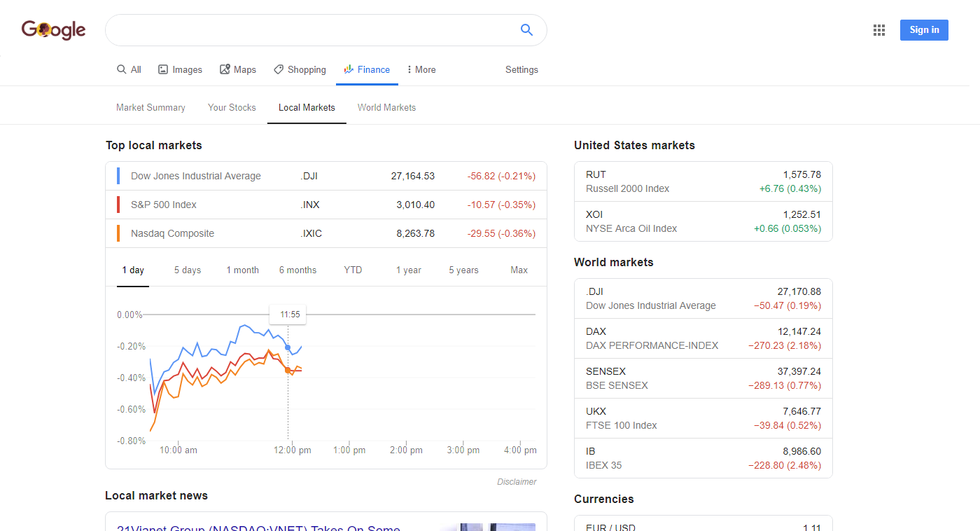Open the Disclaimer link
The image size is (980, 531).
[517, 481]
